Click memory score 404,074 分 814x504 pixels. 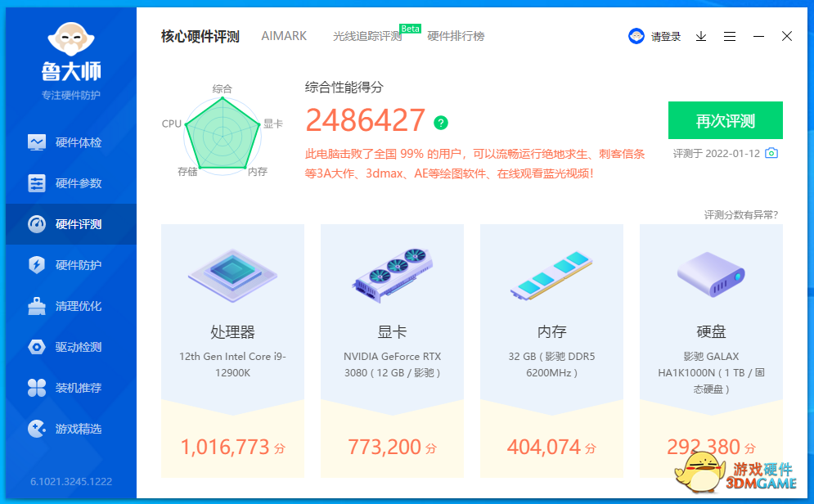tap(551, 447)
